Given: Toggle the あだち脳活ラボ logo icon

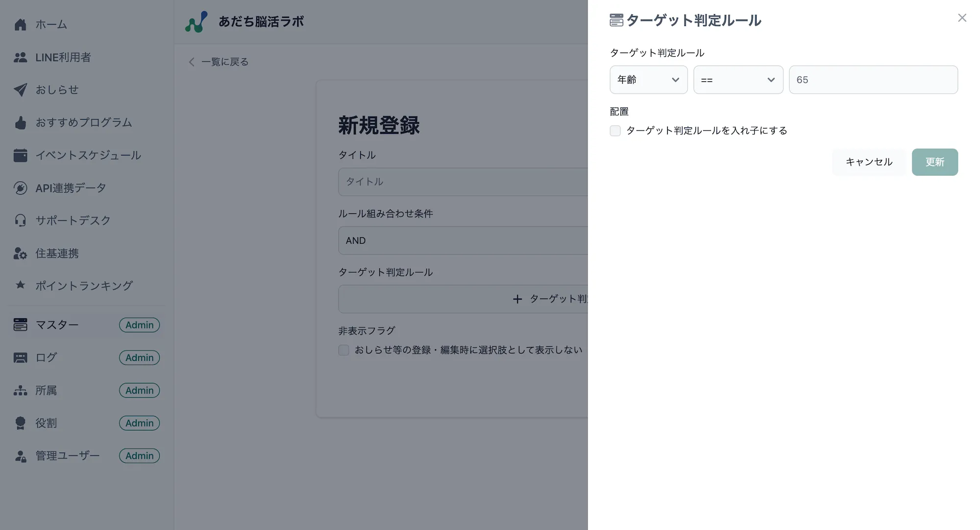Looking at the screenshot, I should pos(196,21).
